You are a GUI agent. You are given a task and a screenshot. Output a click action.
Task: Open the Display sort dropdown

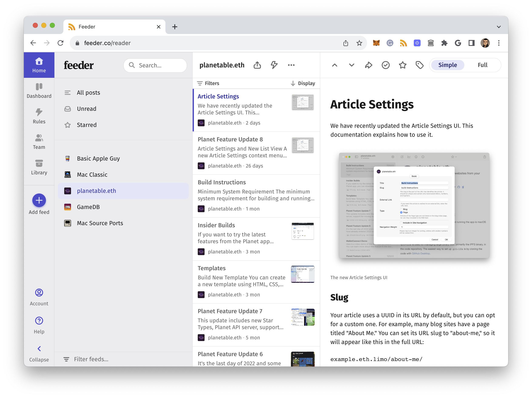point(303,83)
